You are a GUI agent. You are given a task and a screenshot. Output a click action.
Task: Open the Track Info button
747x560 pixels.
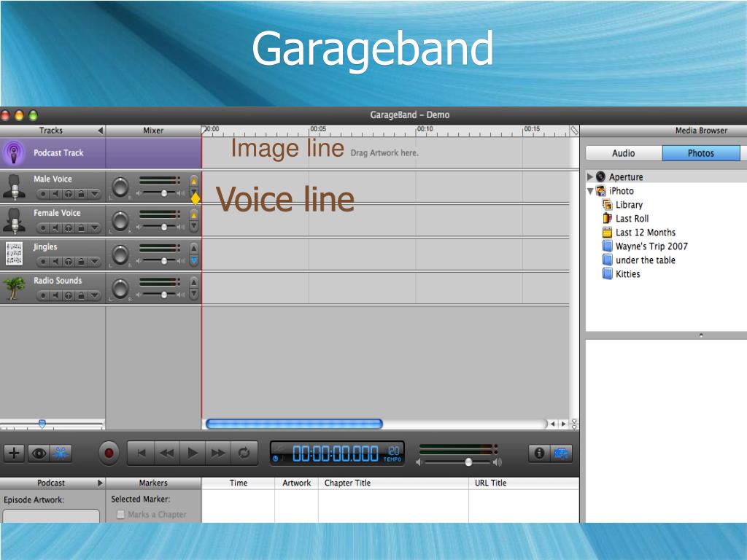pos(539,453)
